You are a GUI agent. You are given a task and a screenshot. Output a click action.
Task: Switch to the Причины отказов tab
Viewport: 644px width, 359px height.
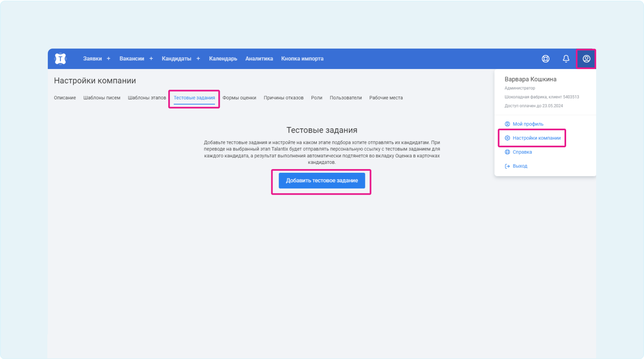coord(283,98)
